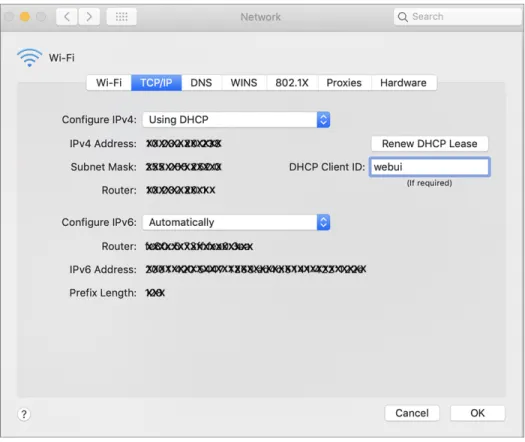Switch to the Wi-Fi tab

click(109, 83)
